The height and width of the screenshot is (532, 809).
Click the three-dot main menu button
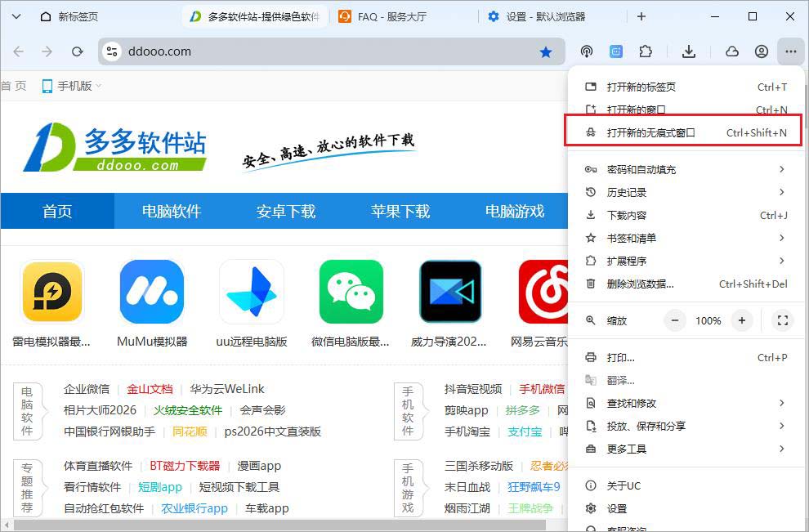pyautogui.click(x=790, y=51)
